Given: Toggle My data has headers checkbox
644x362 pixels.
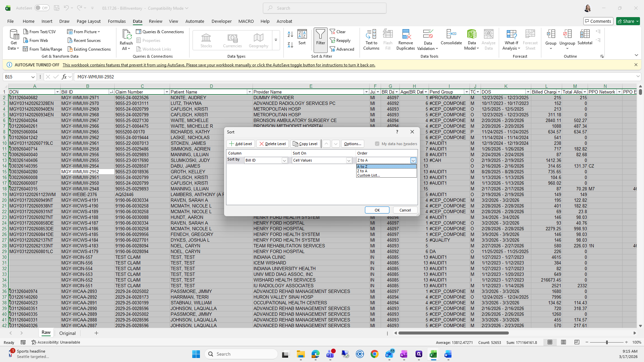Looking at the screenshot, I should (377, 144).
